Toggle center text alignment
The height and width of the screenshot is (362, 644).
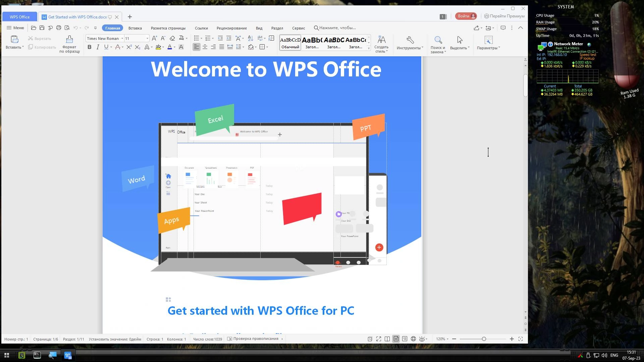pyautogui.click(x=205, y=47)
